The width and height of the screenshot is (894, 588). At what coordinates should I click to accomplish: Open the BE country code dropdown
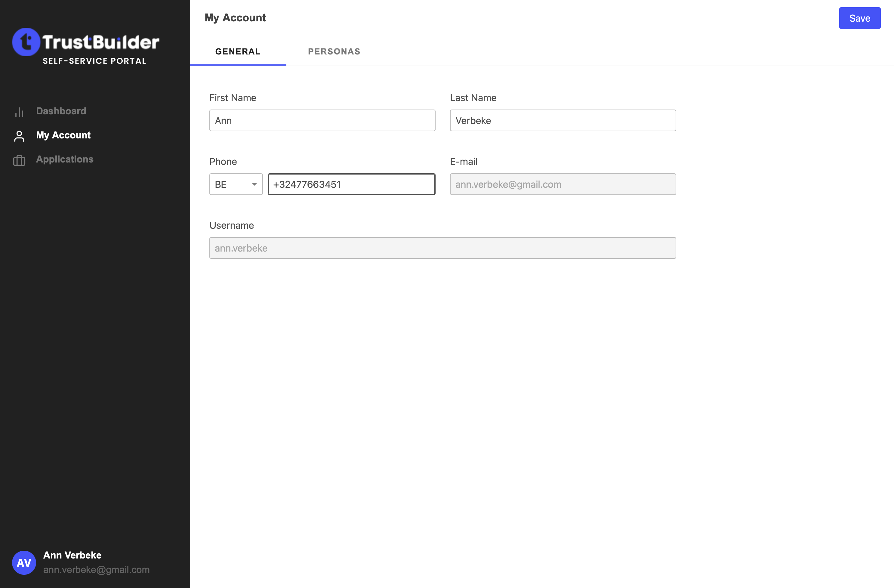[236, 184]
